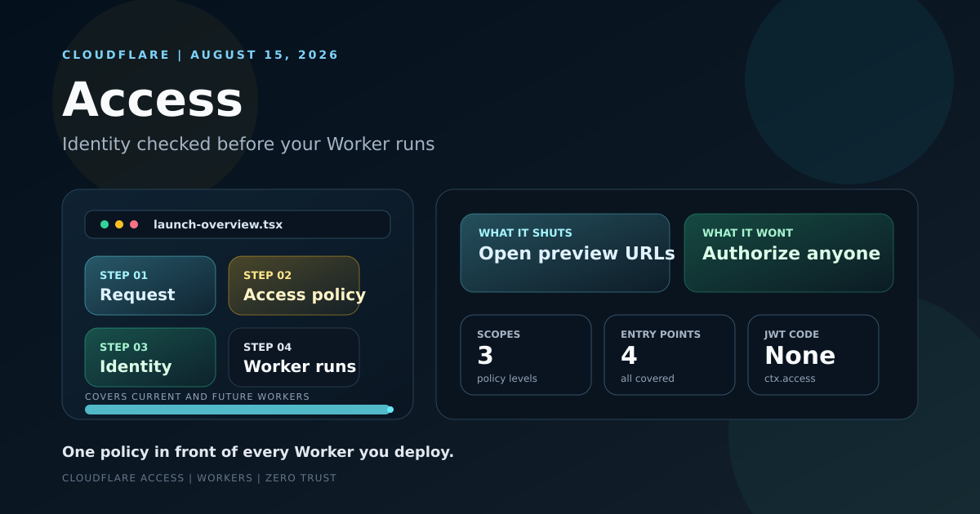Click the Scopes 3 policy levels tile
This screenshot has height=514, width=980.
(526, 355)
